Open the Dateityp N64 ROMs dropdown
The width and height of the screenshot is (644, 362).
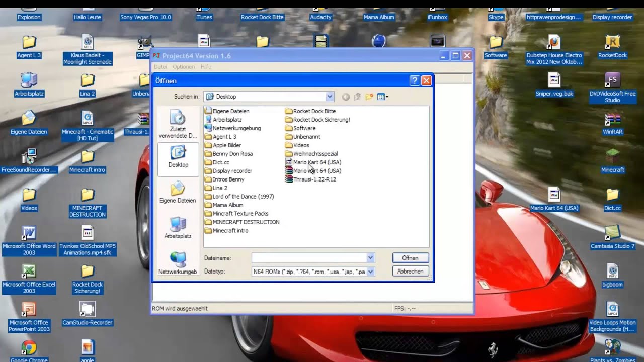[370, 271]
